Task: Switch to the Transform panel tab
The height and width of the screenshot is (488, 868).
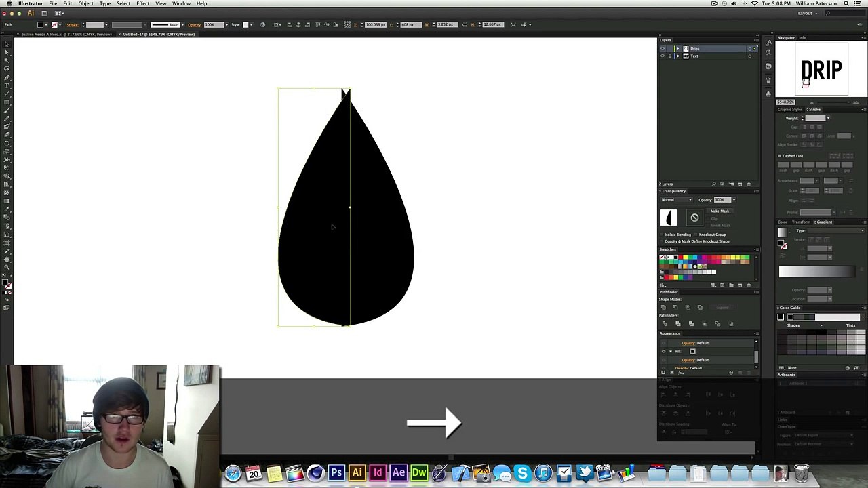Action: (802, 222)
